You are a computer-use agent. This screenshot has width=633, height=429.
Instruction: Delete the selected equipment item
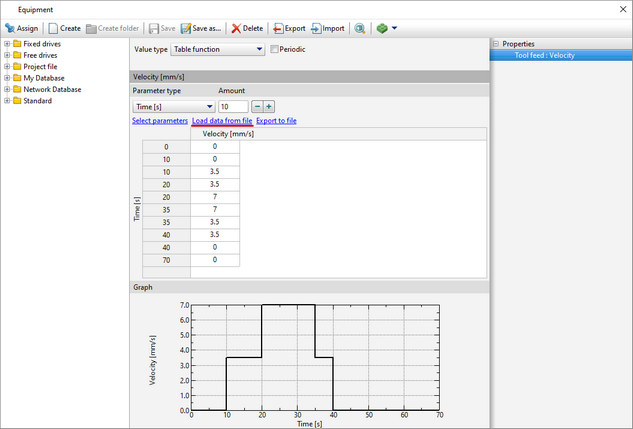247,28
